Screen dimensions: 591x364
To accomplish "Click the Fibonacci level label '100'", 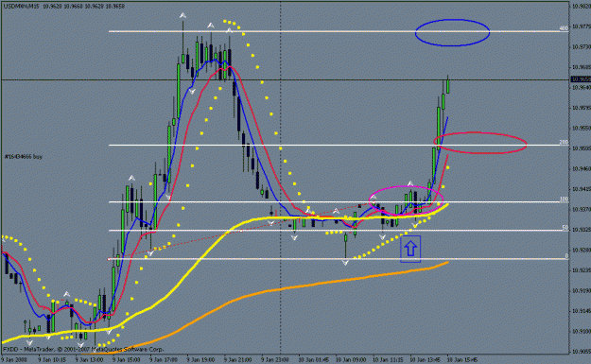I will [x=564, y=199].
